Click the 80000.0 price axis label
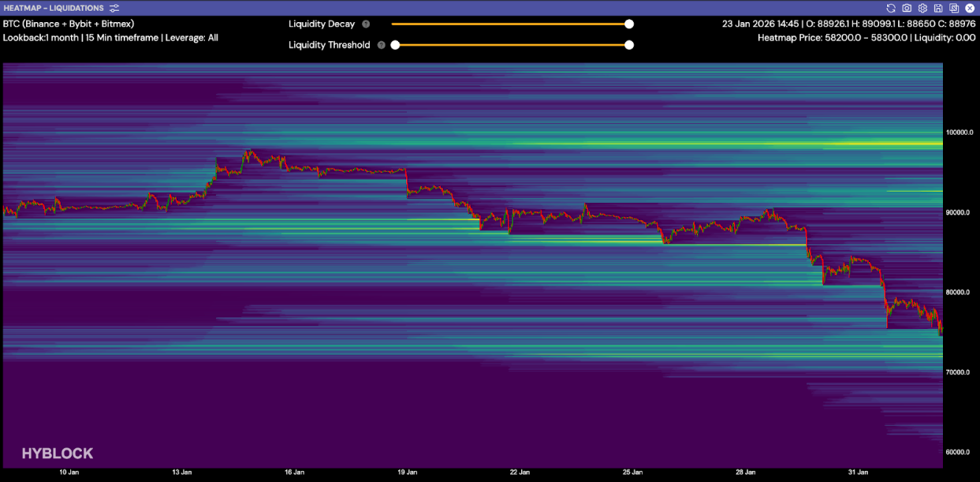 959,292
